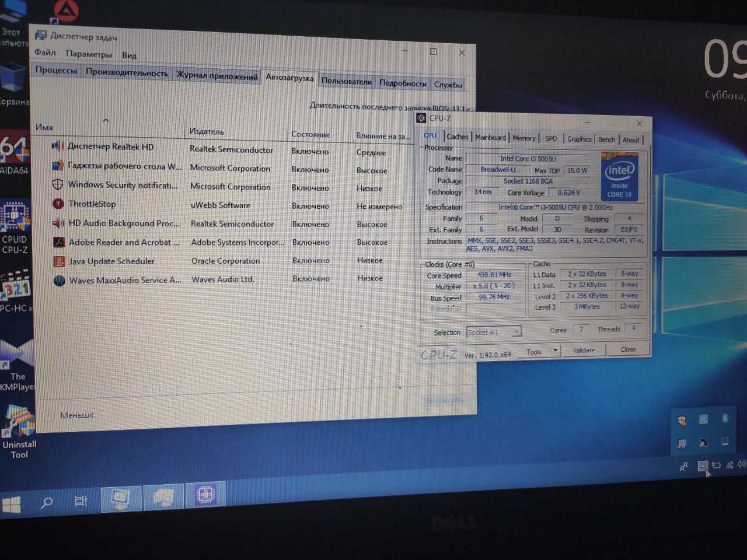
Task: Switch to the Подробности tab
Action: [x=403, y=83]
